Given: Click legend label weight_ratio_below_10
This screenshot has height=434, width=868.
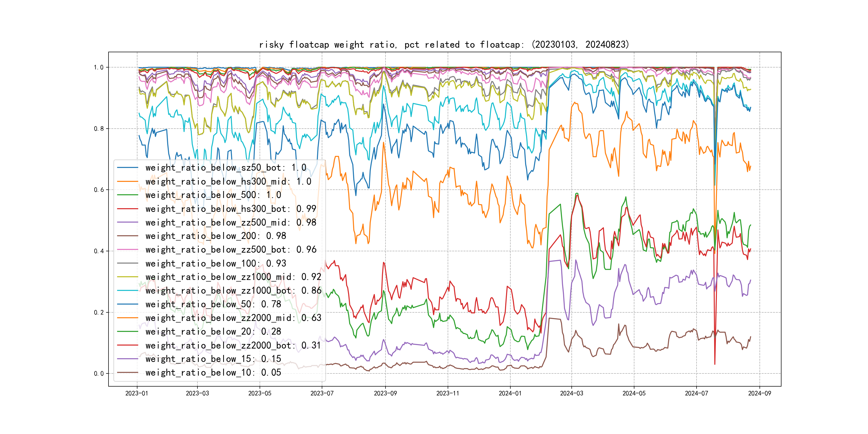Looking at the screenshot, I should (213, 372).
